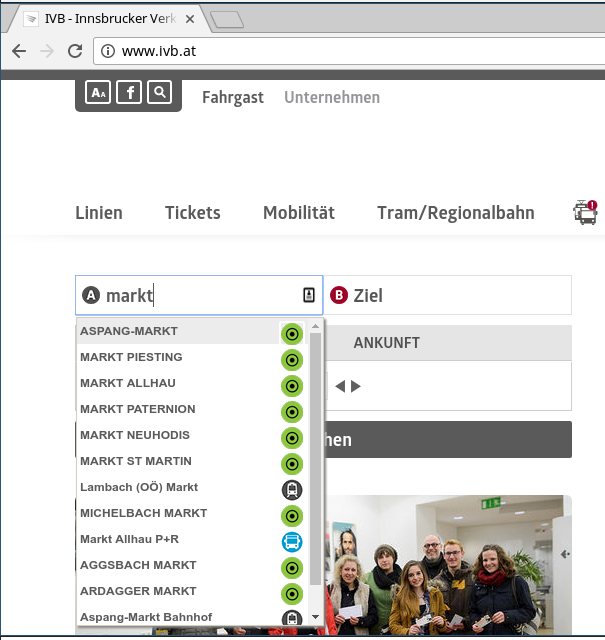Image resolution: width=605 pixels, height=640 pixels.
Task: Click the browser back arrow
Action: coord(19,51)
